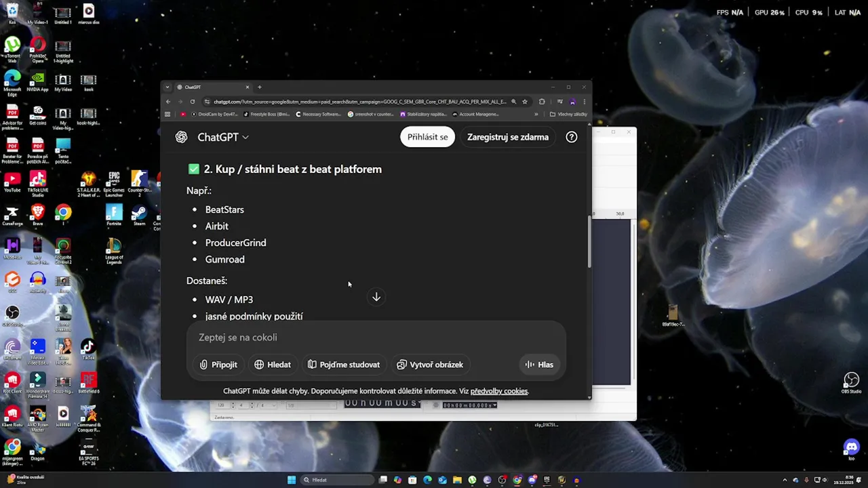The height and width of the screenshot is (488, 868).
Task: Select the League of Legends desktop icon
Action: pyautogui.click(x=114, y=251)
